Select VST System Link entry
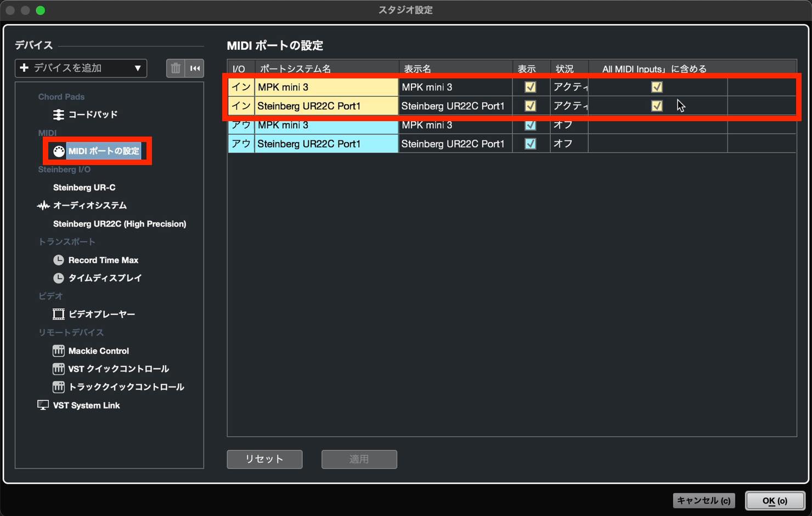 (x=86, y=405)
